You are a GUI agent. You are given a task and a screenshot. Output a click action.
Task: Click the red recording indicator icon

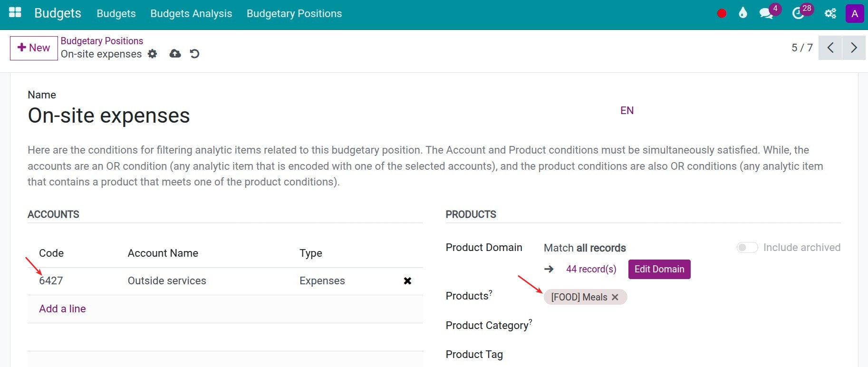point(722,13)
